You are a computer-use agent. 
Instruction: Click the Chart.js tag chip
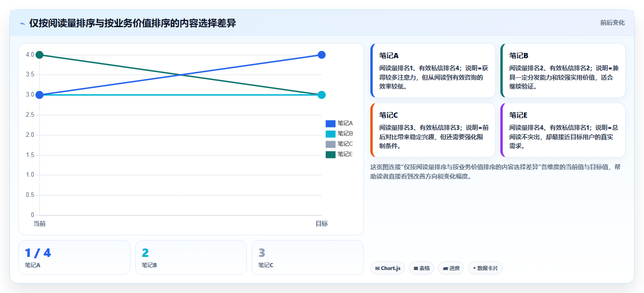[388, 268]
